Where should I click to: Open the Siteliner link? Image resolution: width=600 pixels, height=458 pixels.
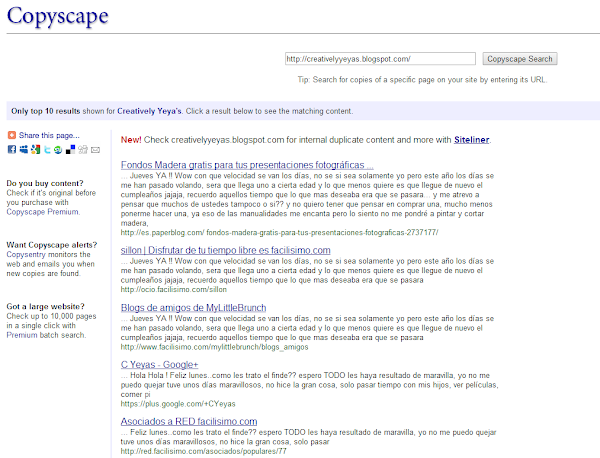click(471, 140)
